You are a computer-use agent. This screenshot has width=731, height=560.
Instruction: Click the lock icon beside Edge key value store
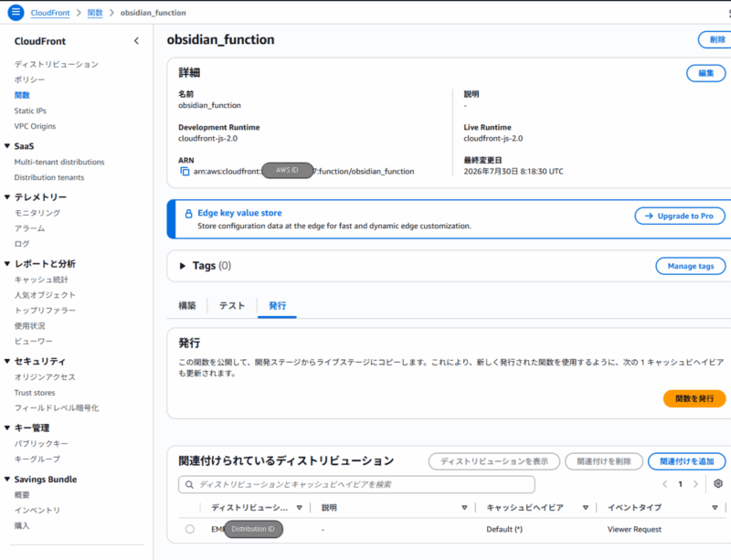188,214
